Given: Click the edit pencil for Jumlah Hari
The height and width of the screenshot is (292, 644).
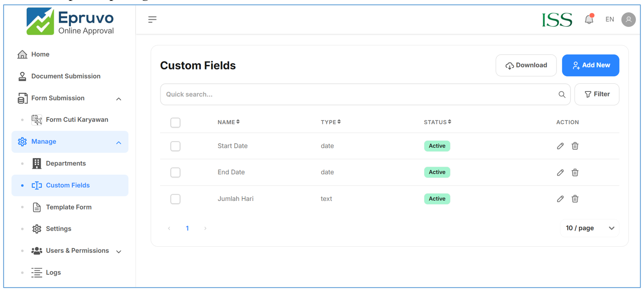Looking at the screenshot, I should 560,199.
